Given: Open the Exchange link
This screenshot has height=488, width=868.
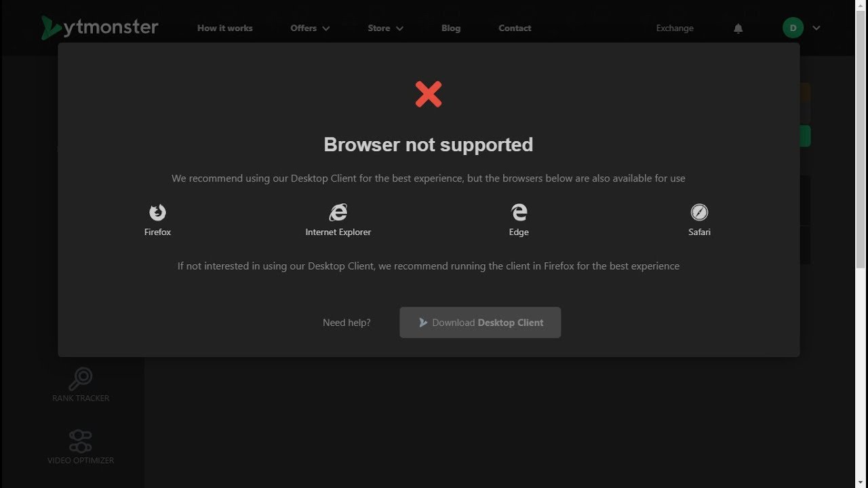Looking at the screenshot, I should pos(675,28).
